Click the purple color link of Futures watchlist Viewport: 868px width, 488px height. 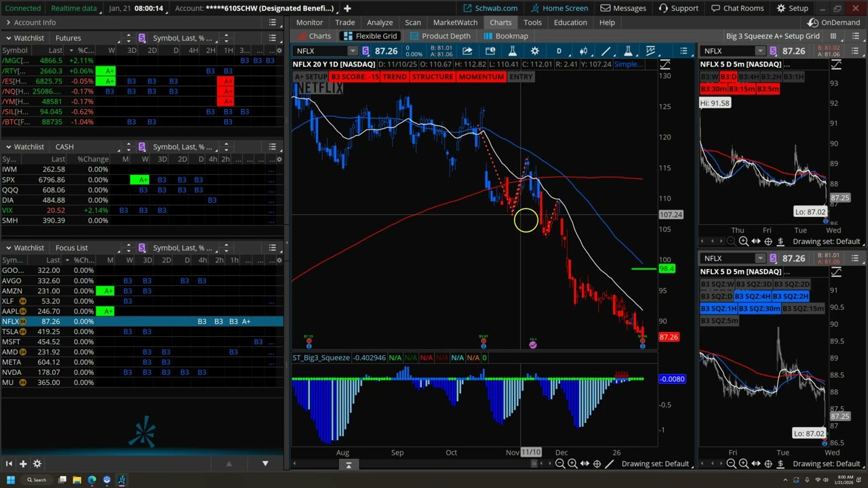[141, 38]
